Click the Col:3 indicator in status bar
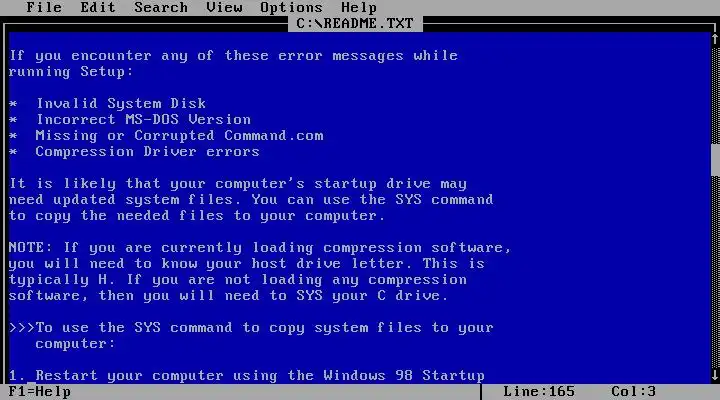 (633, 392)
